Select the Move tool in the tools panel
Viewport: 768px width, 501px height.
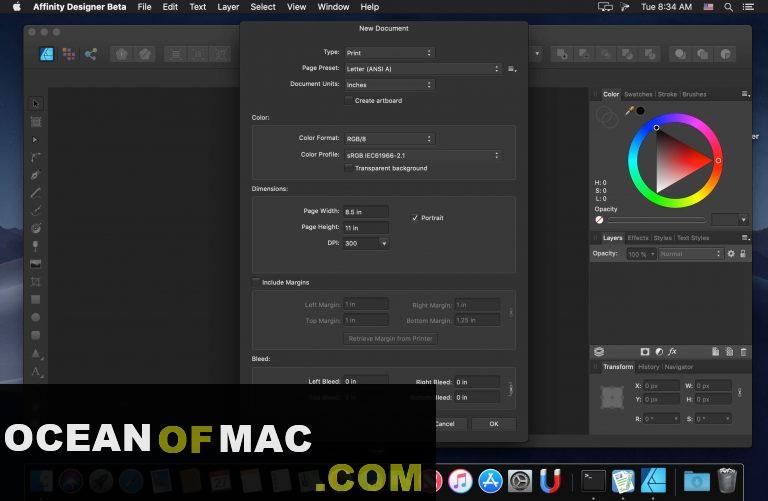35,104
